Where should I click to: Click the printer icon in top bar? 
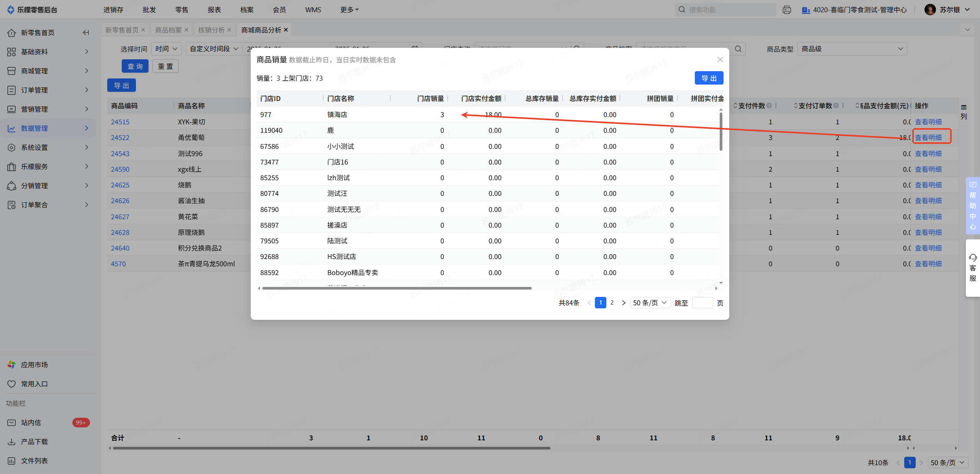786,10
